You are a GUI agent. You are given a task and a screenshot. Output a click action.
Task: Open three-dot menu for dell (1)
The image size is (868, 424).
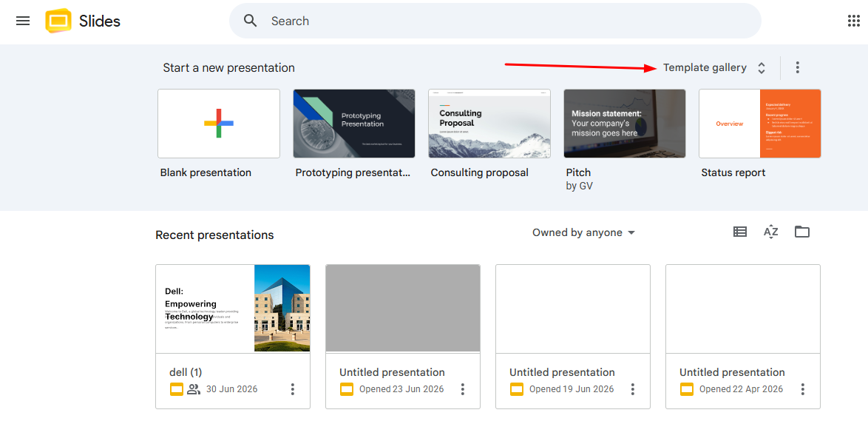click(x=293, y=389)
